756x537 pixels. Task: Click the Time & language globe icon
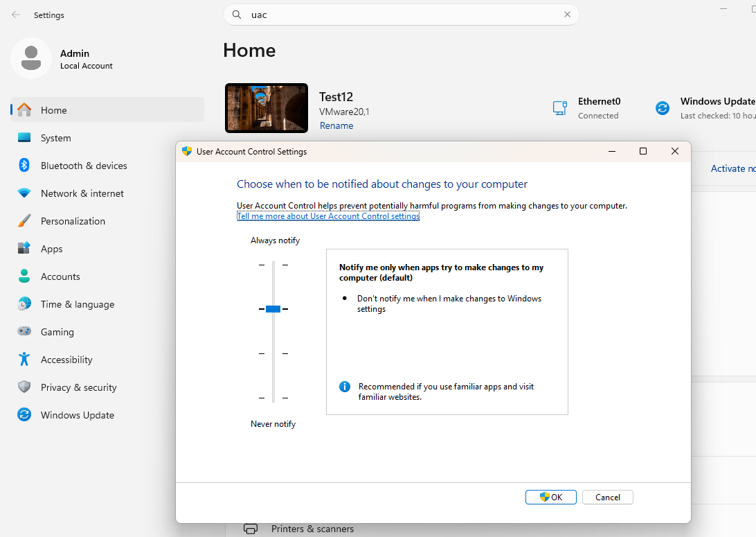pyautogui.click(x=24, y=304)
